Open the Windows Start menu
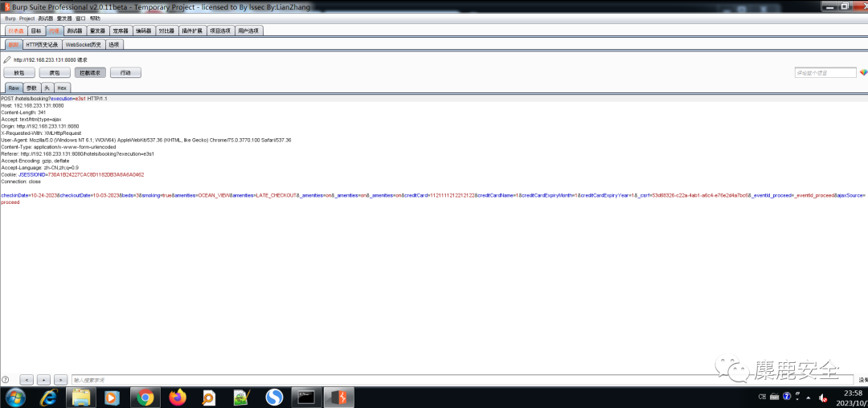The image size is (868, 408). [15, 397]
